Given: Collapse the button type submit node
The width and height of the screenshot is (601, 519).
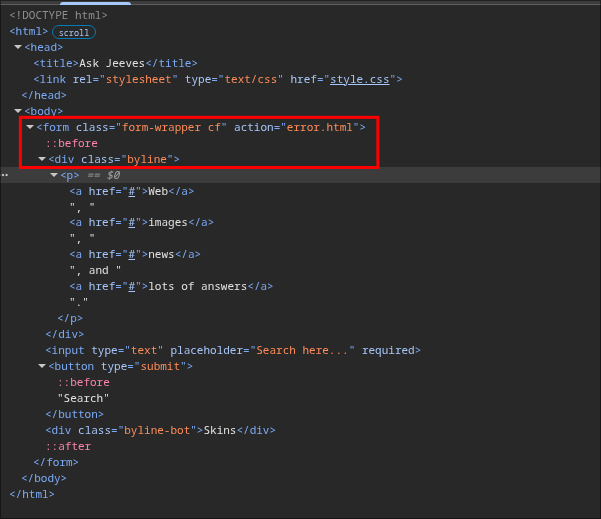Looking at the screenshot, I should click(42, 366).
